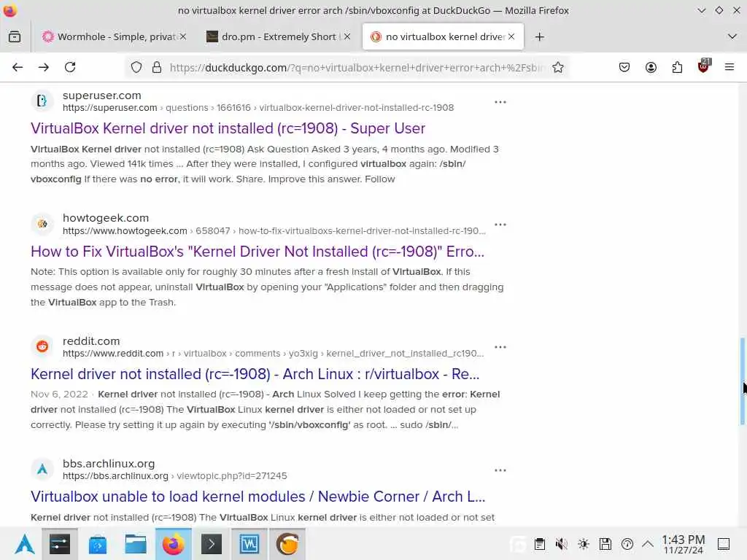Viewport: 747px width, 560px height.
Task: Click the https://www.howtogeek.com breadcrumb URL
Action: tap(125, 231)
